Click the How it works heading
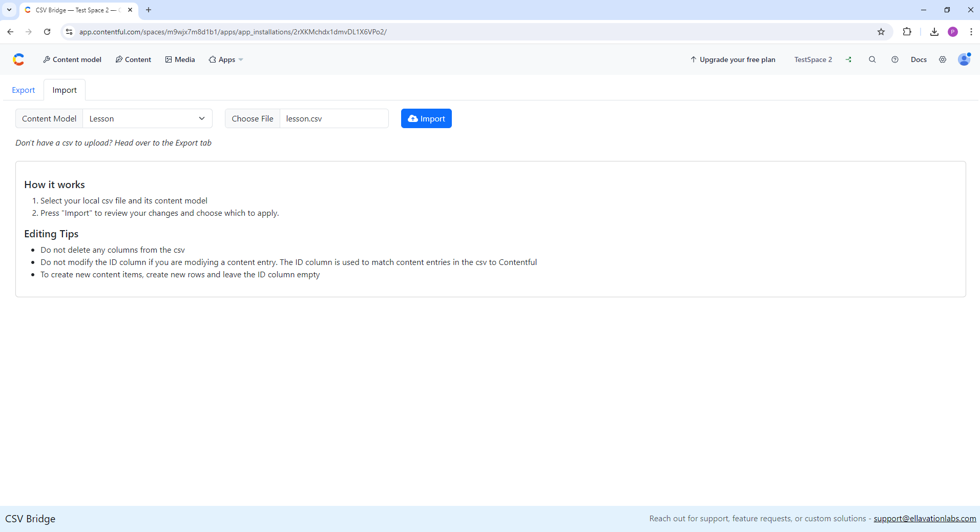 54,185
